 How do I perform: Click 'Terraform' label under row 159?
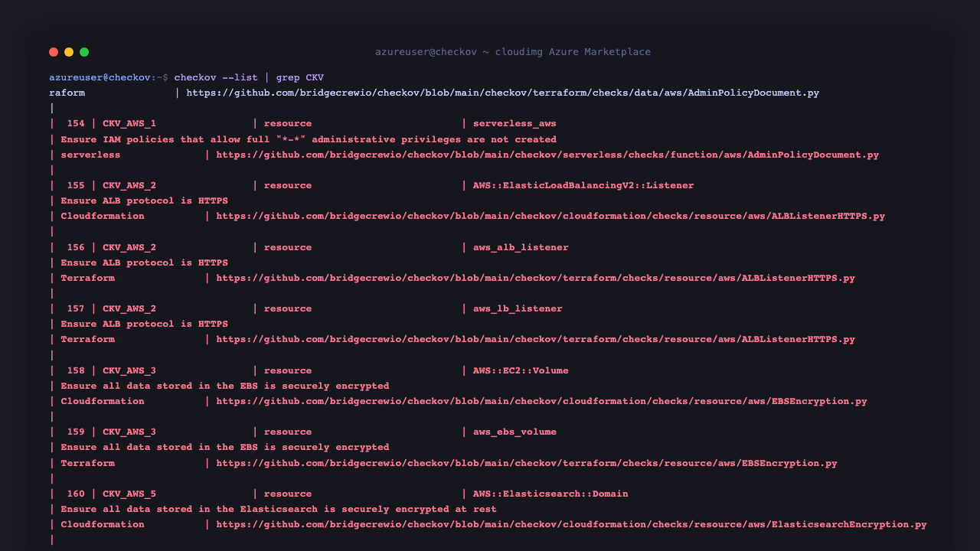[x=87, y=463]
